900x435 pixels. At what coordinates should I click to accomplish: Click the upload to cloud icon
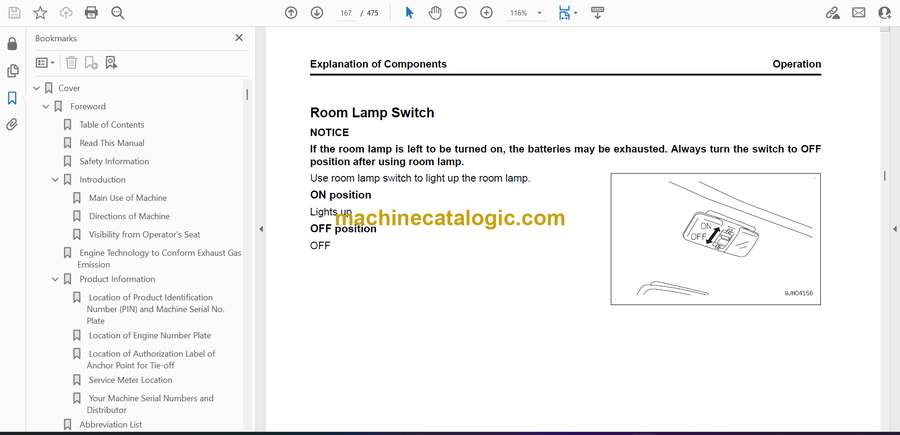pos(66,13)
